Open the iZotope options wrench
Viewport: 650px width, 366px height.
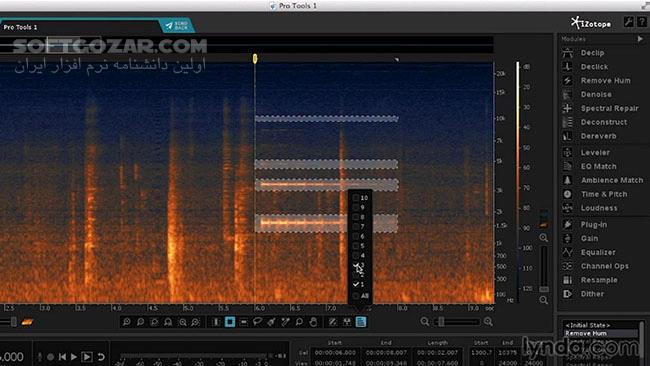(x=628, y=22)
